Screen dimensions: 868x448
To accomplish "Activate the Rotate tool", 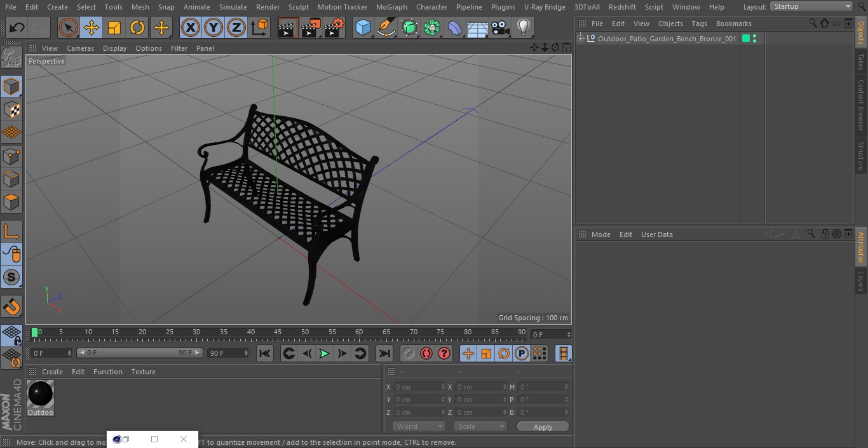I will (x=137, y=28).
